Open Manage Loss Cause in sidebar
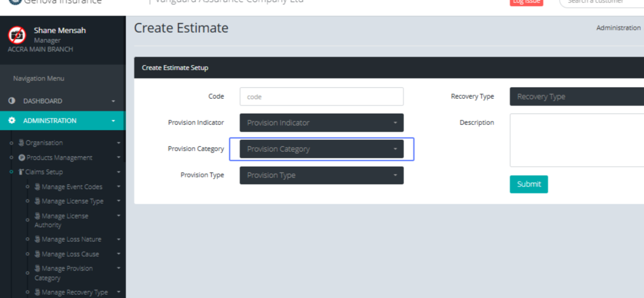The width and height of the screenshot is (644, 298). (70, 254)
